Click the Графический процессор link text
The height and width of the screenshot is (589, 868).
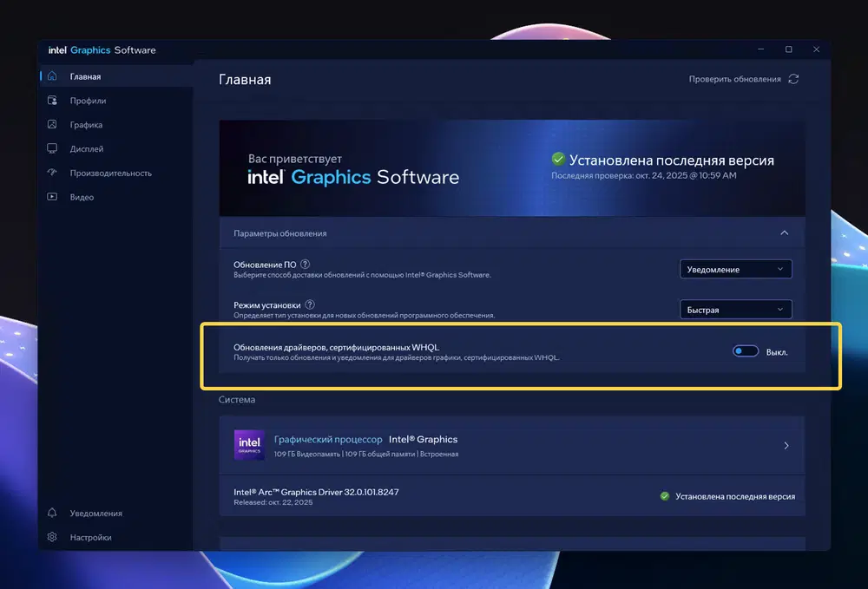[328, 439]
